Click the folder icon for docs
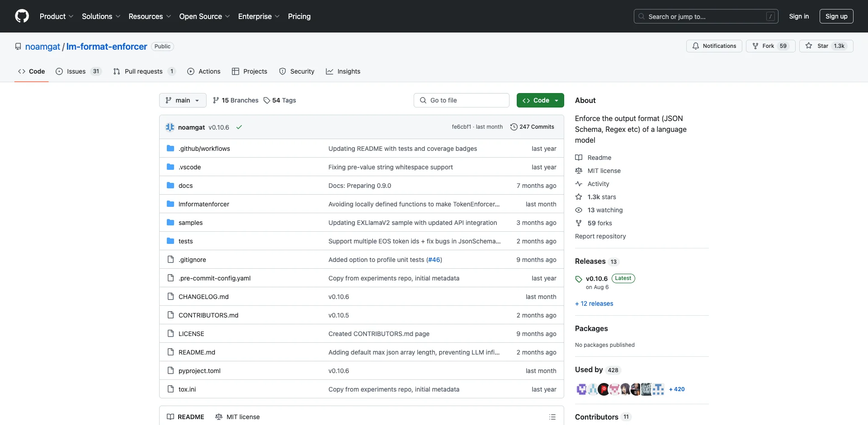 click(x=170, y=185)
